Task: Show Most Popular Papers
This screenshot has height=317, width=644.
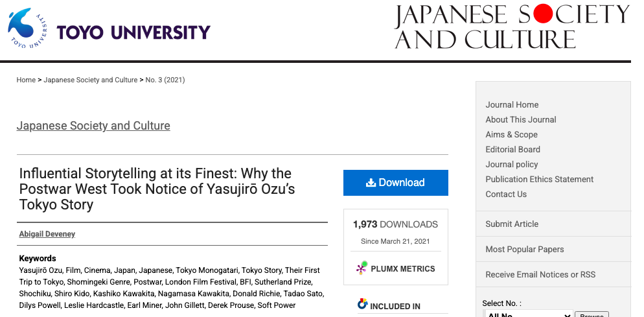Action: pyautogui.click(x=524, y=249)
